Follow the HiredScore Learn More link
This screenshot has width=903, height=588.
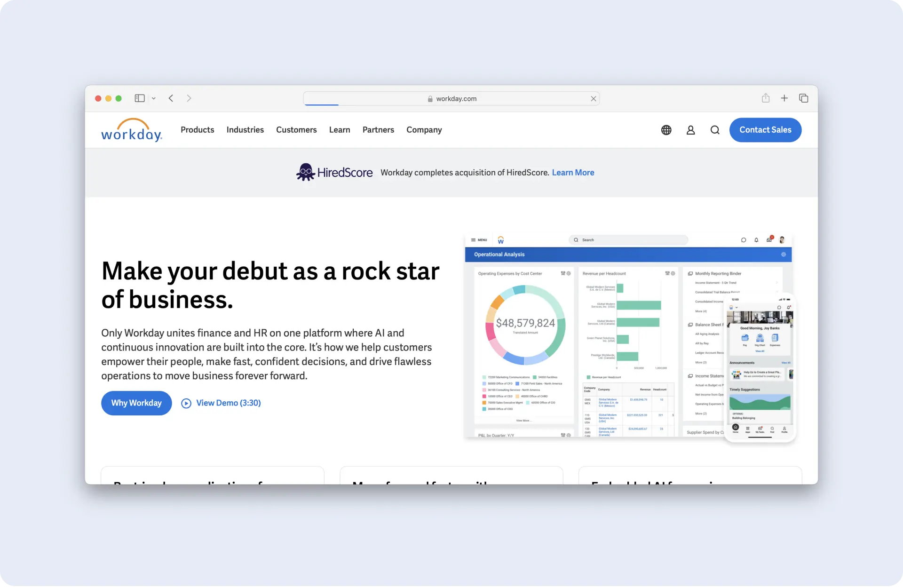click(x=573, y=173)
